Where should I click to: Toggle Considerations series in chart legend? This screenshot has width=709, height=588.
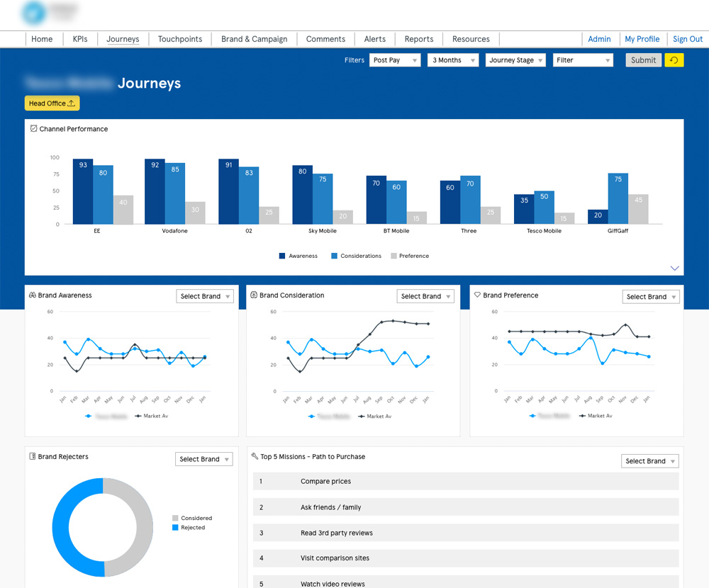coord(357,256)
